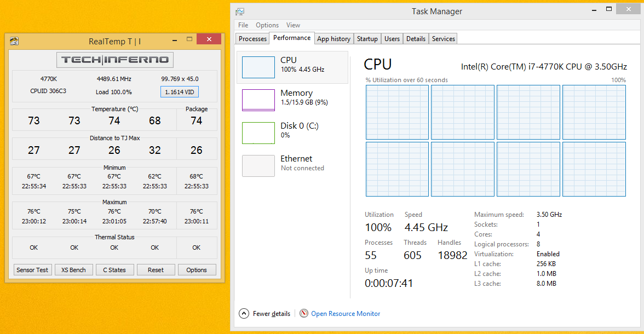This screenshot has width=644, height=334.
Task: Click the Resource Monitor icon
Action: click(x=304, y=314)
